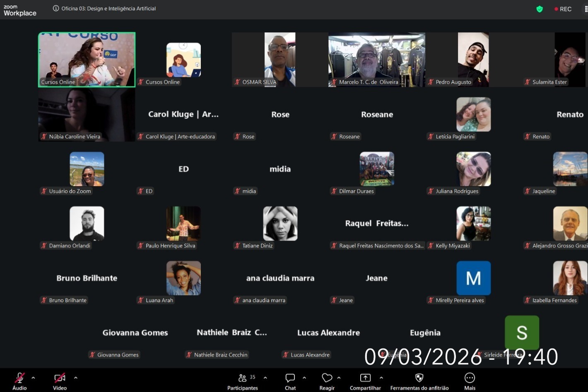Click the green encryption shield icon
The image size is (588, 392).
(x=540, y=9)
